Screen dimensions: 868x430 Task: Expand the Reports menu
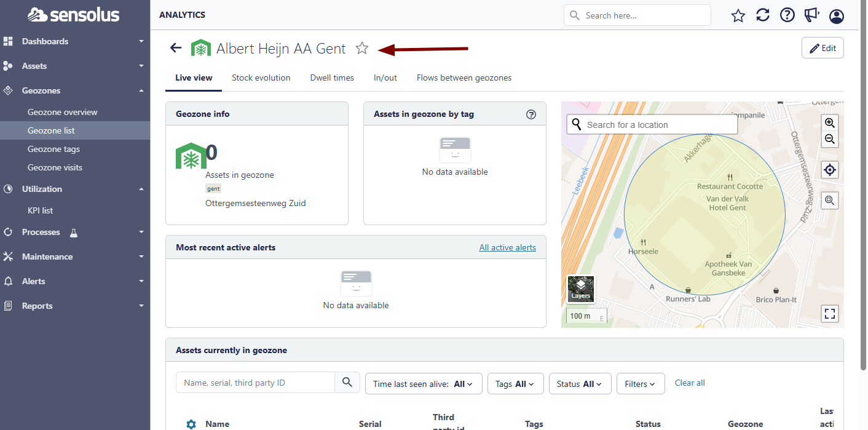tap(141, 306)
